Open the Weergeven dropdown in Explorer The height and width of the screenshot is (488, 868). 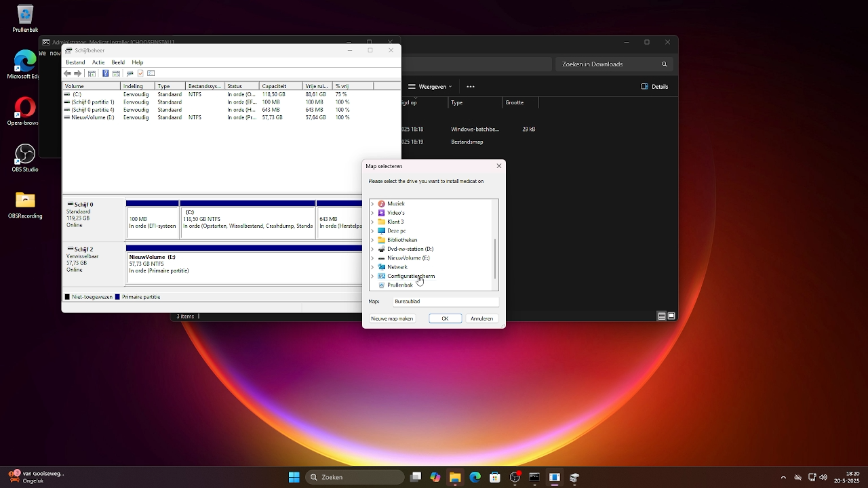pyautogui.click(x=431, y=87)
